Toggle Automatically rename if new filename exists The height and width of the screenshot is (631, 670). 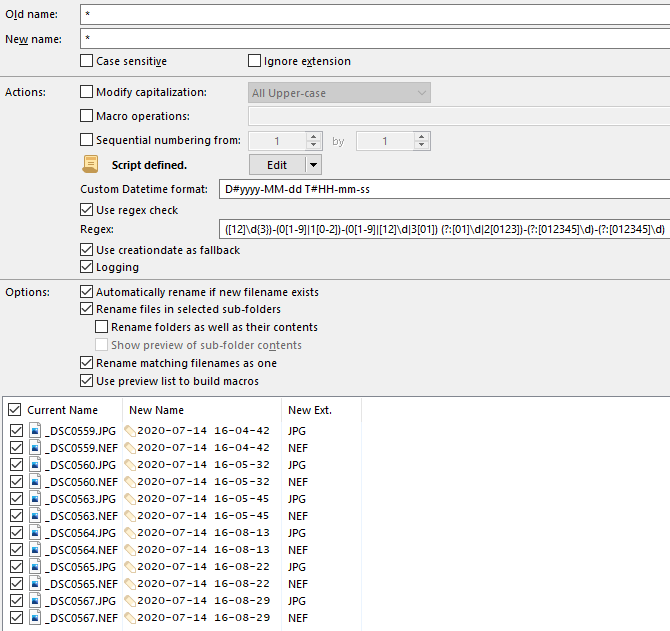click(x=86, y=291)
